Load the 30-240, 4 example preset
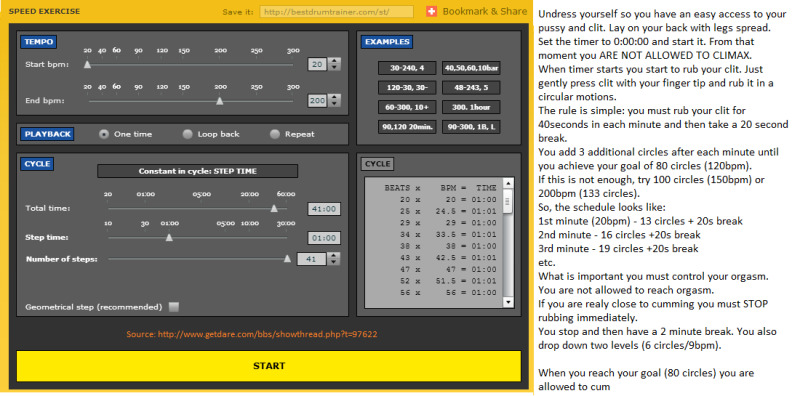The height and width of the screenshot is (396, 800). pos(407,67)
